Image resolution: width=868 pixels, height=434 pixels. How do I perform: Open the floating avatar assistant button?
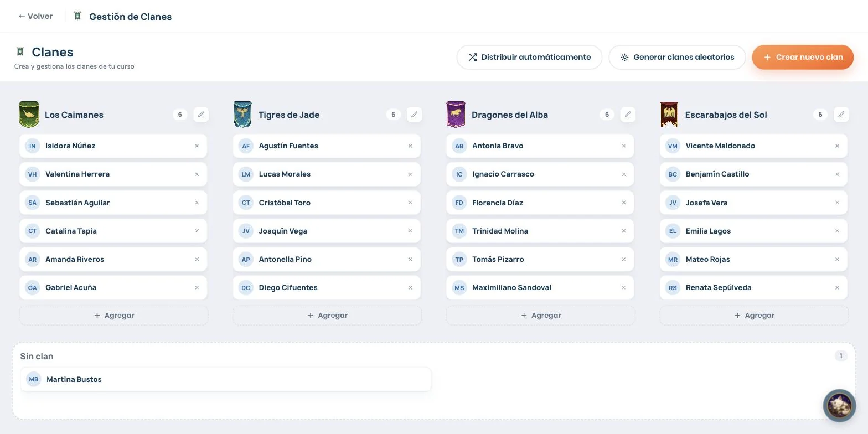click(x=839, y=406)
